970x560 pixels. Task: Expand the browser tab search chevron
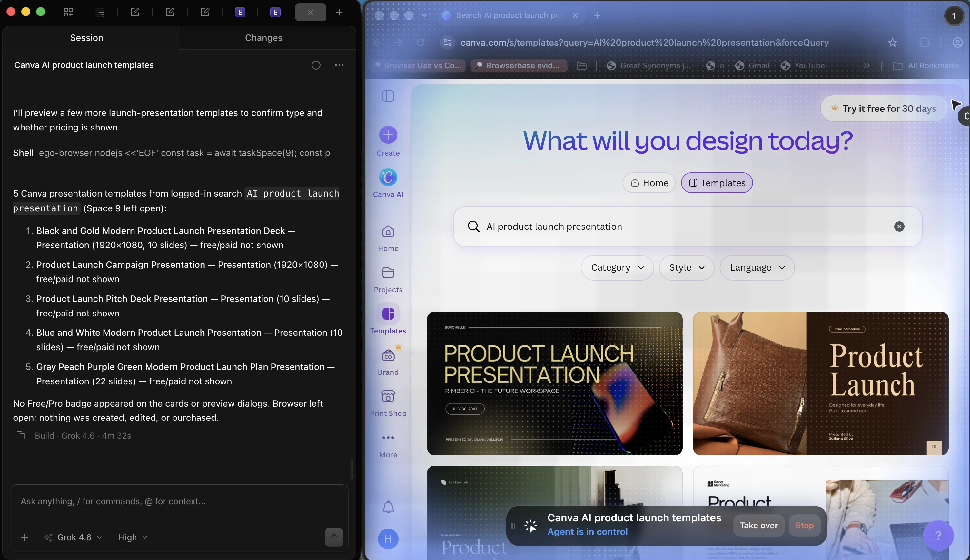point(424,15)
